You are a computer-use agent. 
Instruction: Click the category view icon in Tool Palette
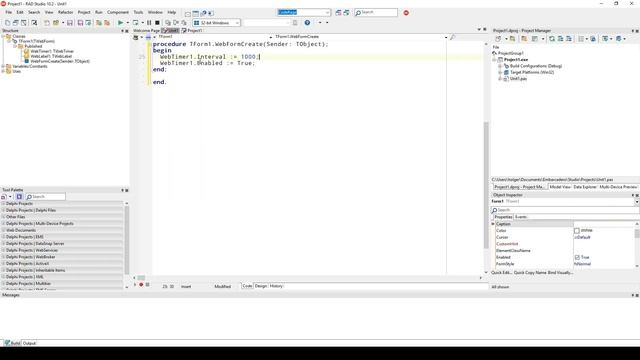pyautogui.click(x=4, y=197)
